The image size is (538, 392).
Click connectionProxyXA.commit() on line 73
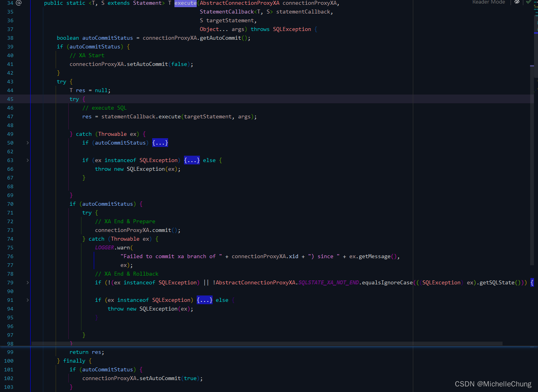(136, 230)
